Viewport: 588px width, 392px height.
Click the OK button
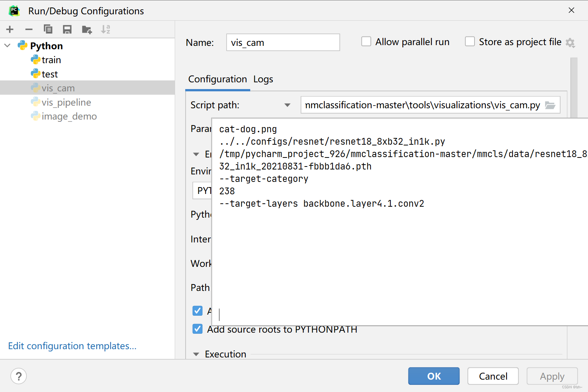pos(434,376)
